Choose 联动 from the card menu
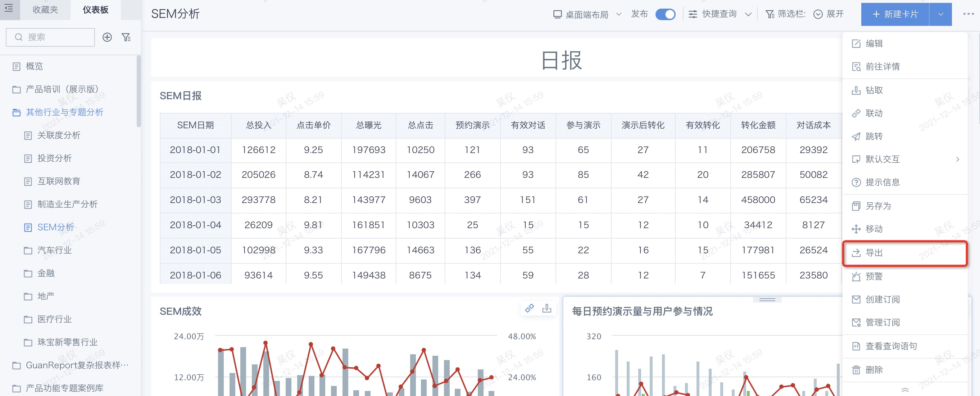This screenshot has height=396, width=980. tap(905, 113)
